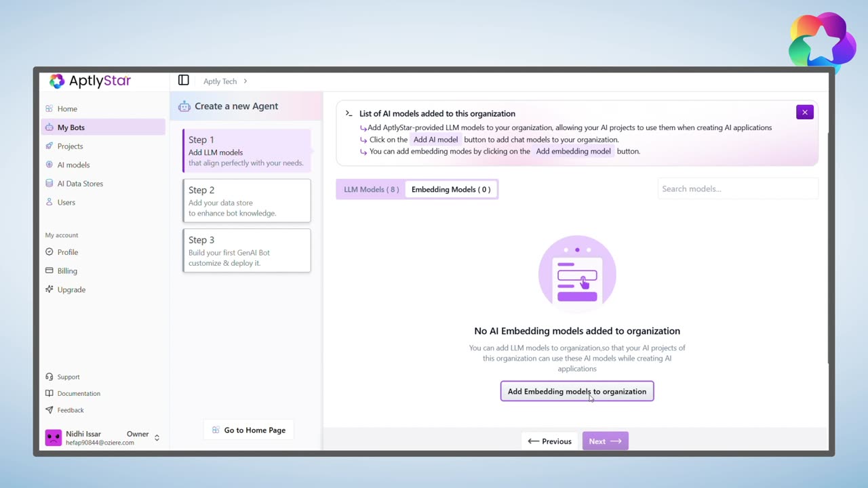Viewport: 868px width, 488px height.
Task: Click the My Bots icon
Action: tap(49, 127)
